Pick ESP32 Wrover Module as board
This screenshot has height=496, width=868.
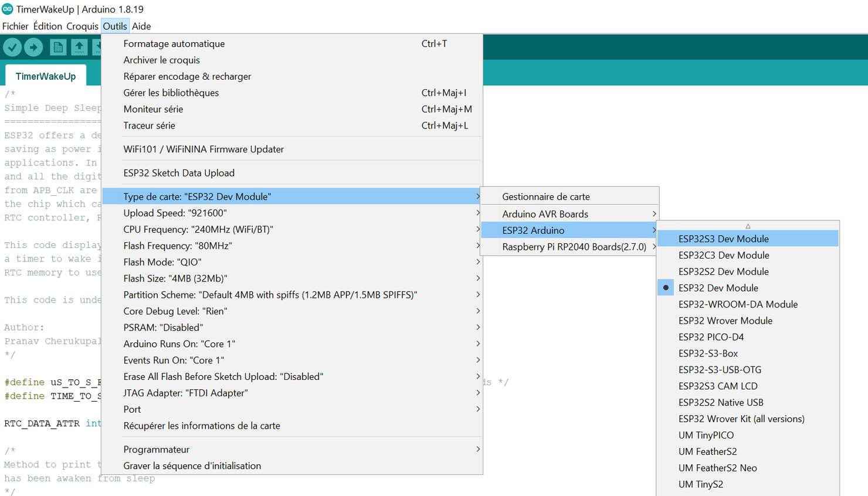(x=725, y=321)
